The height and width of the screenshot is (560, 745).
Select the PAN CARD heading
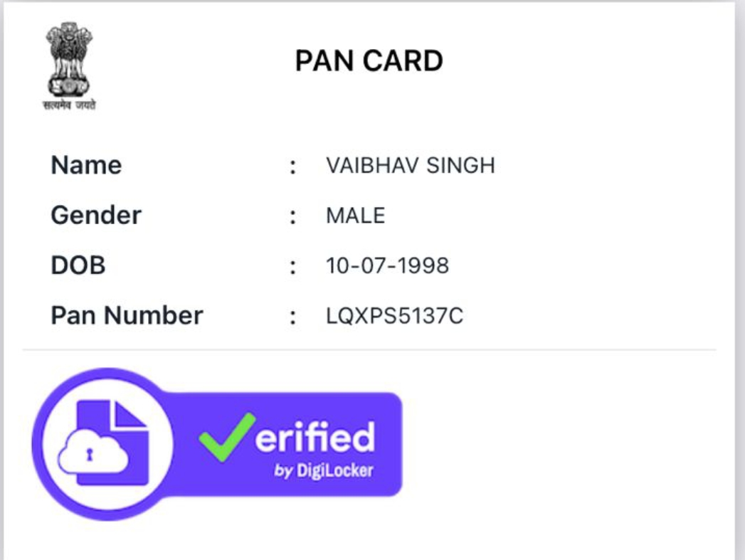point(369,61)
